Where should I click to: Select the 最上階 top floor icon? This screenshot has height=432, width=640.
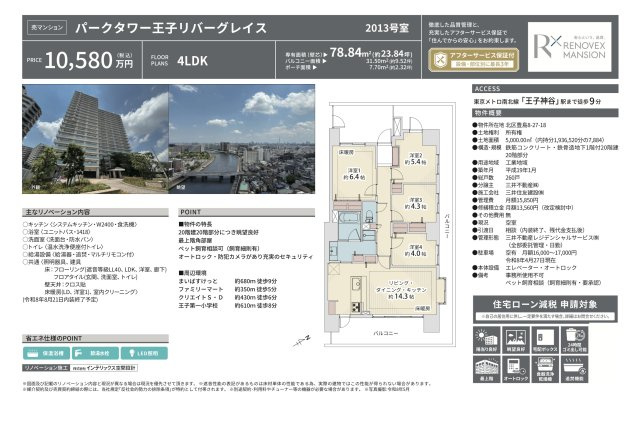(x=487, y=369)
